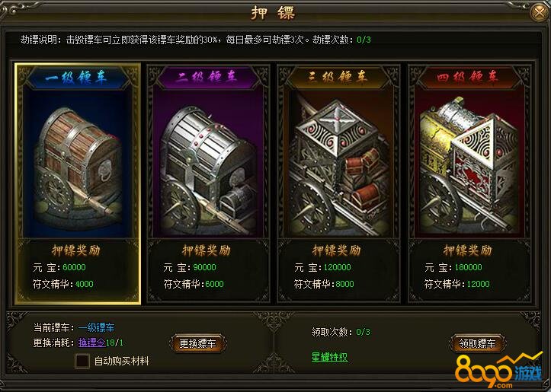Select the silver level-two escort cart image
Screen dimensions: 551x392
[208, 164]
